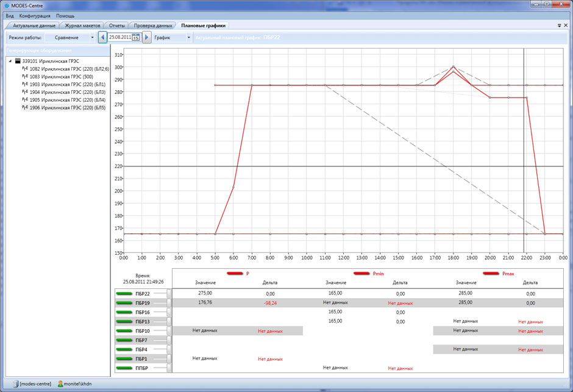573x392 pixels.
Task: Click the green line swatch of ПБР19
Action: tap(124, 303)
